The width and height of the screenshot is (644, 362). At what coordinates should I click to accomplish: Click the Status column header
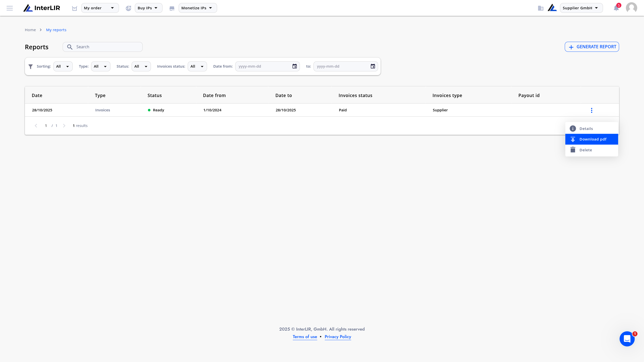(154, 96)
